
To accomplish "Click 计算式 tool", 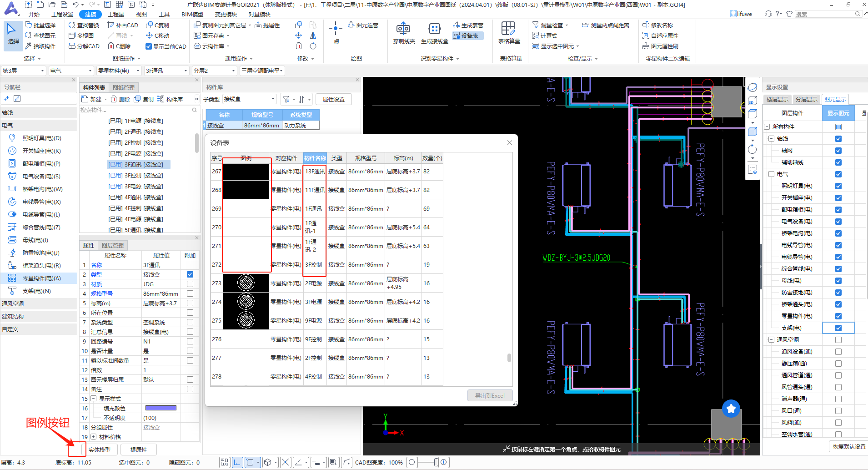I will (x=544, y=35).
